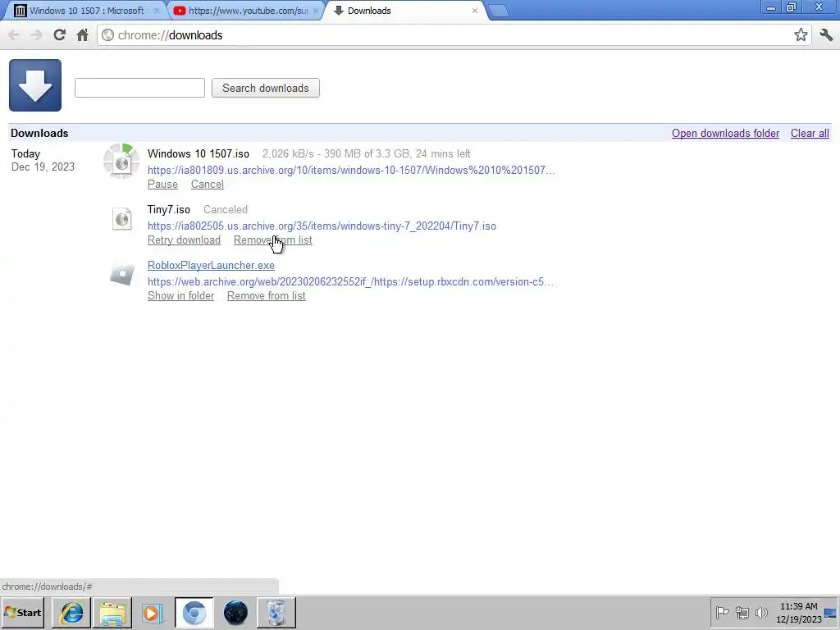Viewport: 840px width, 630px height.
Task: Close the Downloads tab
Action: pos(475,11)
